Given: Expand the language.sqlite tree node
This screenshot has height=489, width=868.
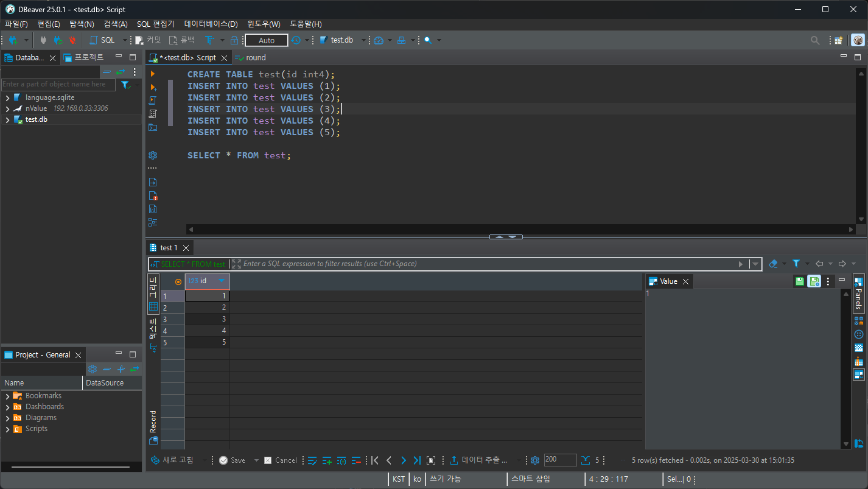Looking at the screenshot, I should (x=7, y=97).
